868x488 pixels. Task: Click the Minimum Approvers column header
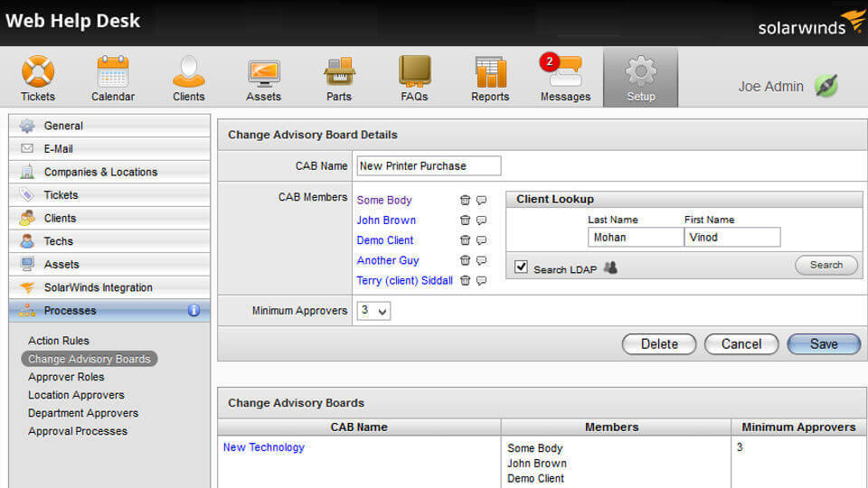798,427
